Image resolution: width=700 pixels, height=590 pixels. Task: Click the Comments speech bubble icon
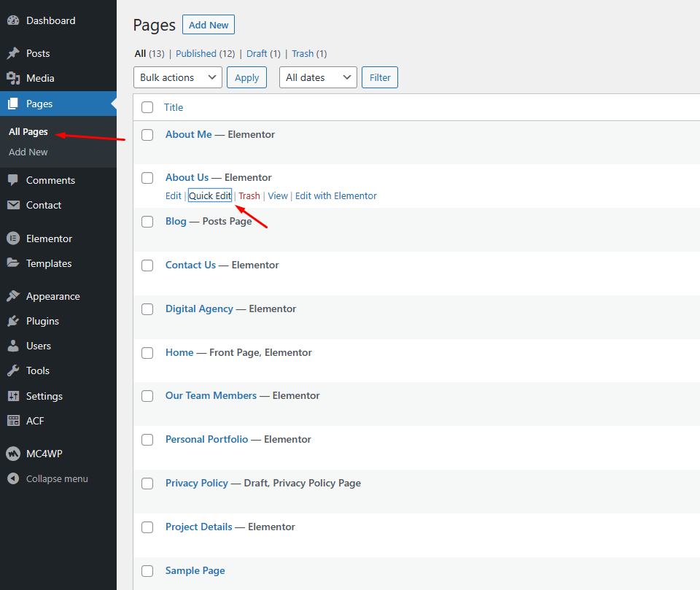13,180
